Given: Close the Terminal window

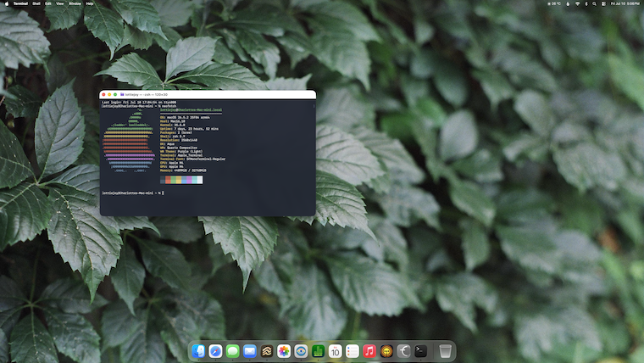Looking at the screenshot, I should tap(103, 94).
